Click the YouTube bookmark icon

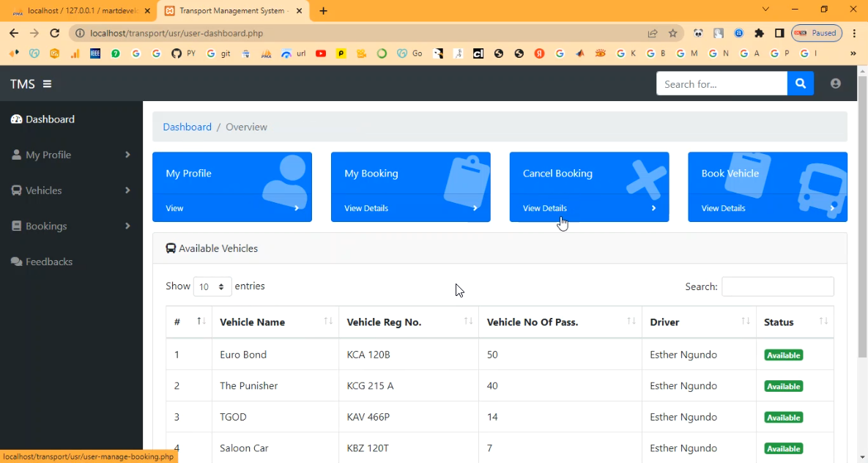point(321,53)
